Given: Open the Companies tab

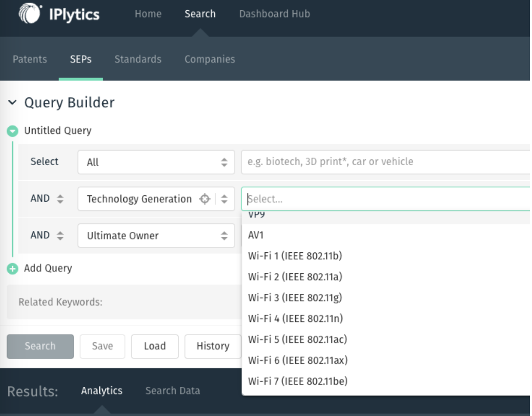Looking at the screenshot, I should click(209, 59).
